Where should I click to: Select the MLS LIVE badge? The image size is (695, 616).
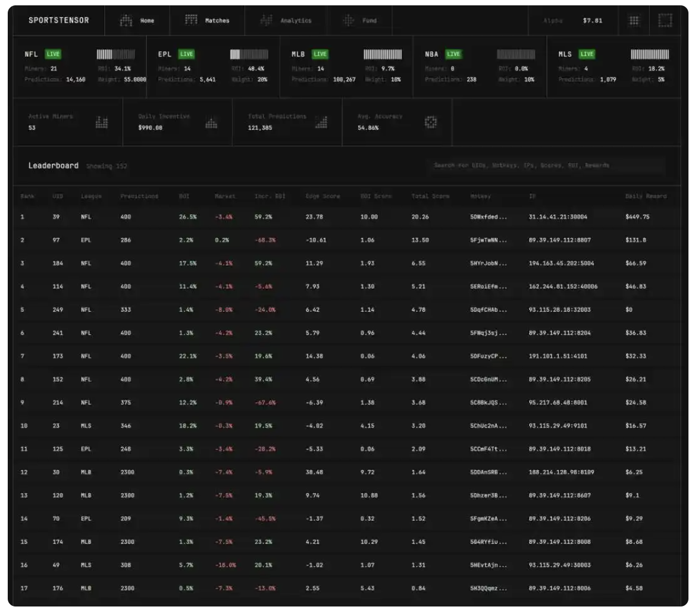click(587, 54)
